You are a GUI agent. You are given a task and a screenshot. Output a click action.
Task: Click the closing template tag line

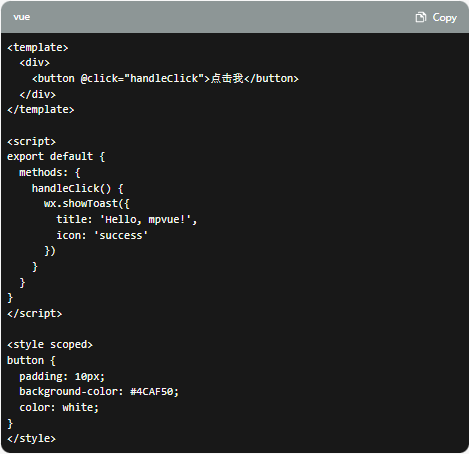coord(41,110)
